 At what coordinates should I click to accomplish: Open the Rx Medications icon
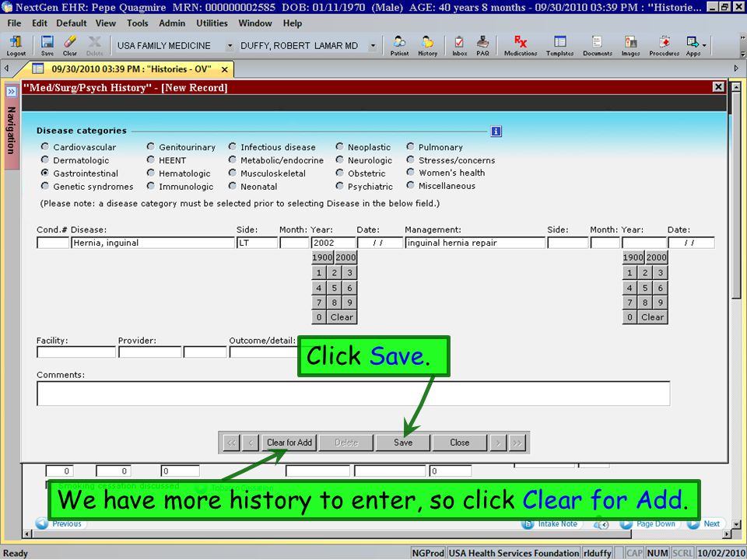pos(521,46)
